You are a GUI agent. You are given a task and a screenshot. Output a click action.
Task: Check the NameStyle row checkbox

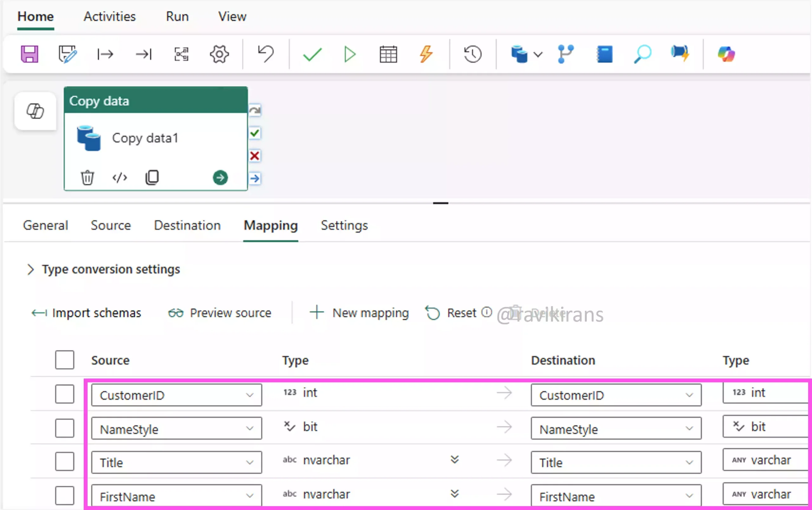point(65,428)
